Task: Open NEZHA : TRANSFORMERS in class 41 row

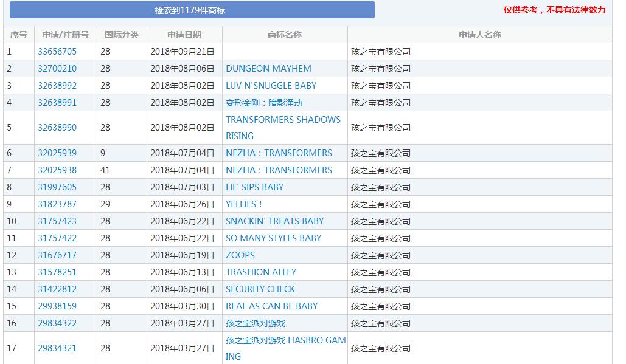Action: (x=279, y=170)
